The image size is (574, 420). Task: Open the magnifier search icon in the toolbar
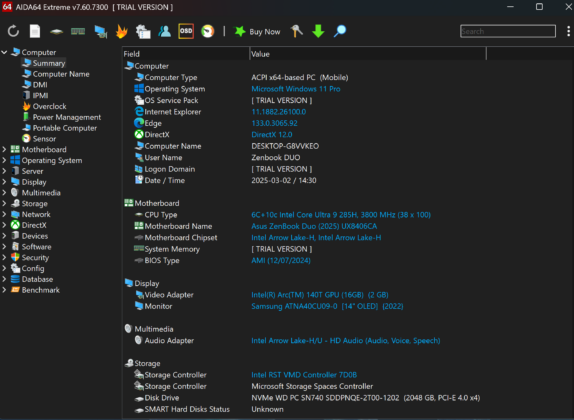pos(340,31)
